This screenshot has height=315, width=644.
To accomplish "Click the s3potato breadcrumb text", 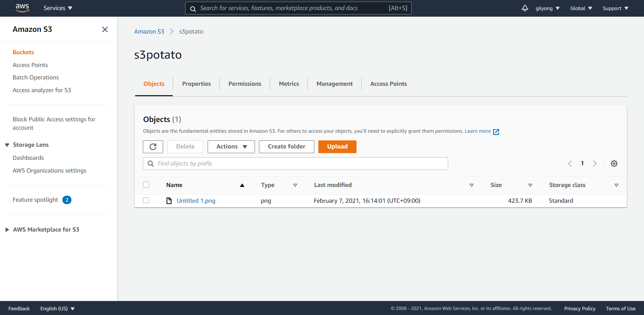I will pyautogui.click(x=191, y=31).
